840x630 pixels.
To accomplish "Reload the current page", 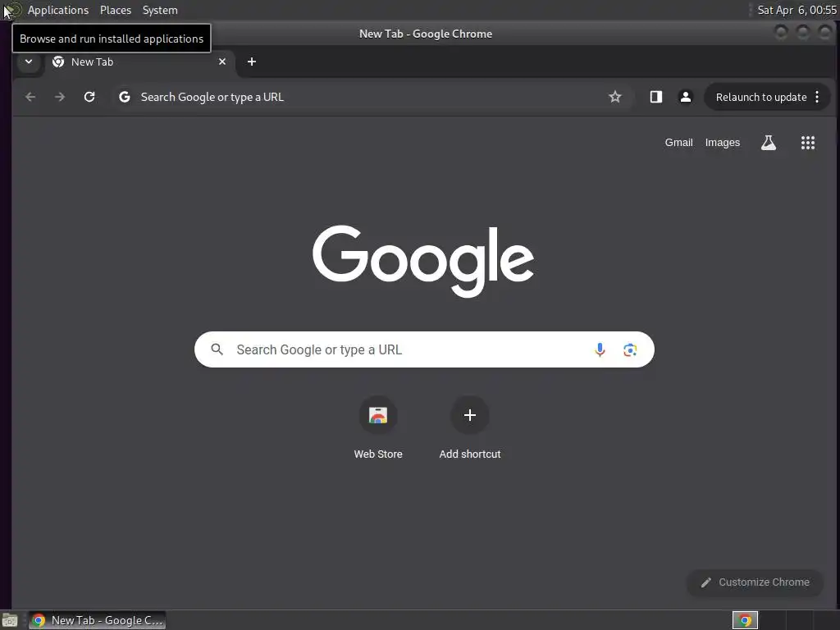I will (89, 97).
